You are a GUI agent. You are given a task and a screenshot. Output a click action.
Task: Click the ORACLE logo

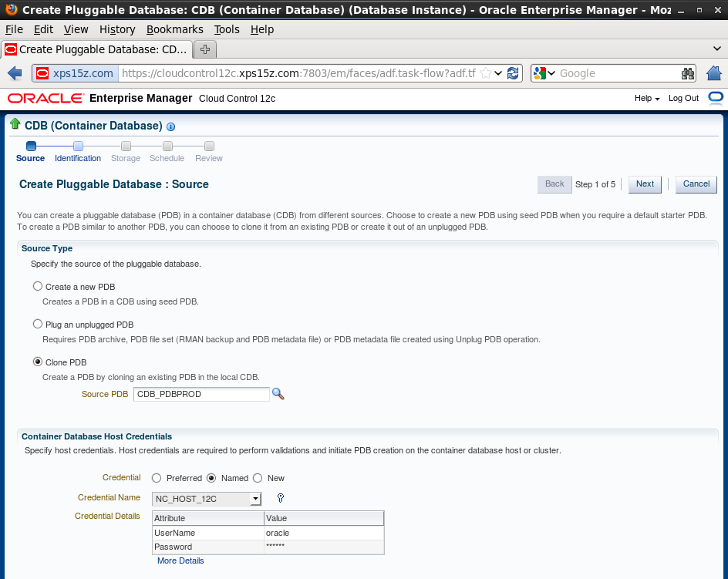coord(45,99)
